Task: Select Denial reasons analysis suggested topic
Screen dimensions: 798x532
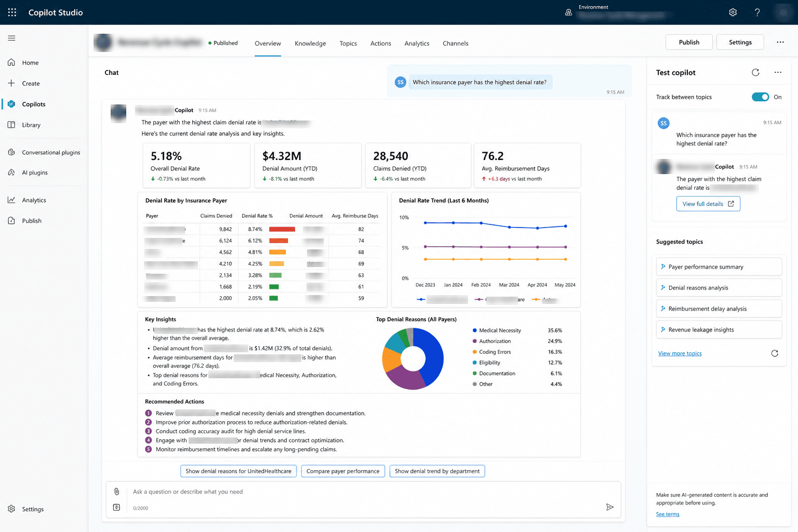Action: click(x=719, y=288)
